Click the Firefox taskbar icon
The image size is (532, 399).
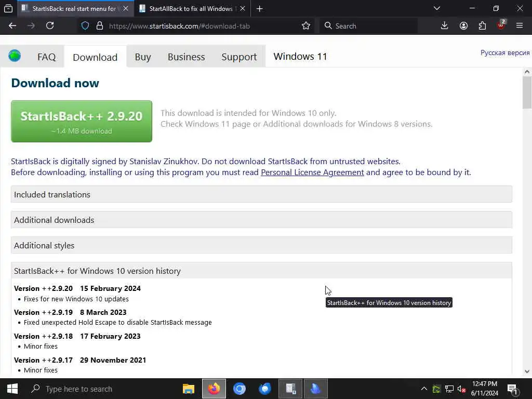tap(214, 389)
